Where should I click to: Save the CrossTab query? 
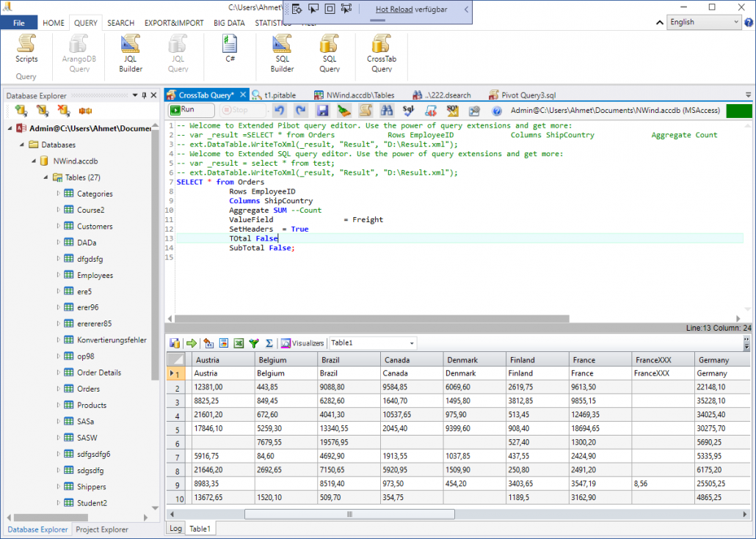coord(322,111)
